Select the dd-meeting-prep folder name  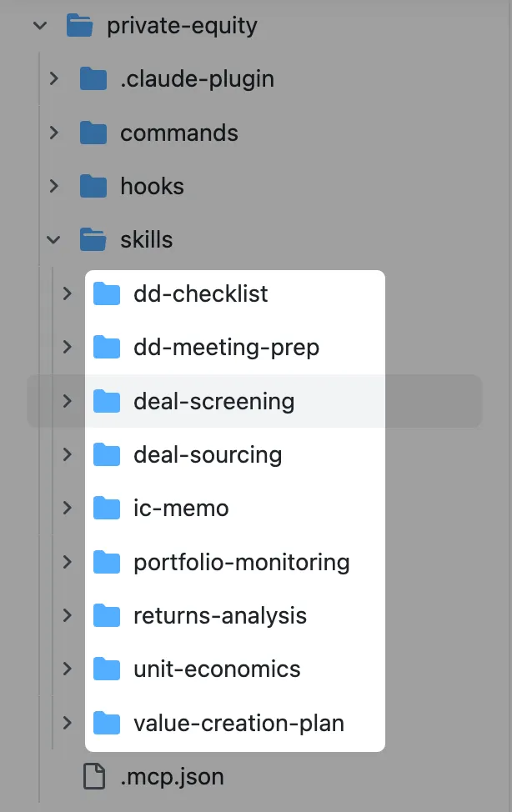[226, 347]
